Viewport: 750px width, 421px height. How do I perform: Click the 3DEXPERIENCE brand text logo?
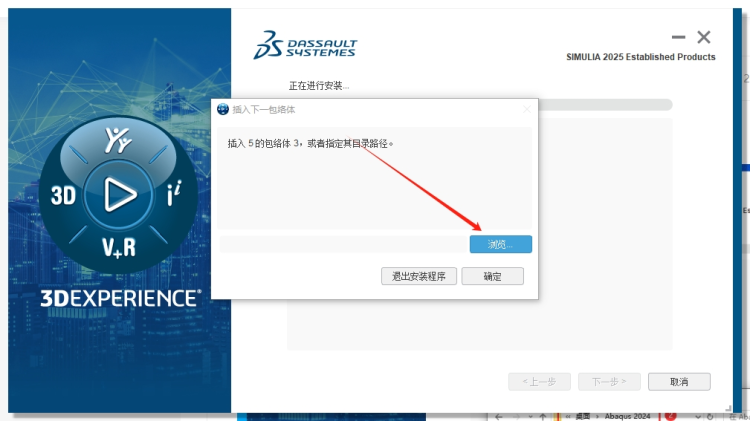(x=120, y=298)
